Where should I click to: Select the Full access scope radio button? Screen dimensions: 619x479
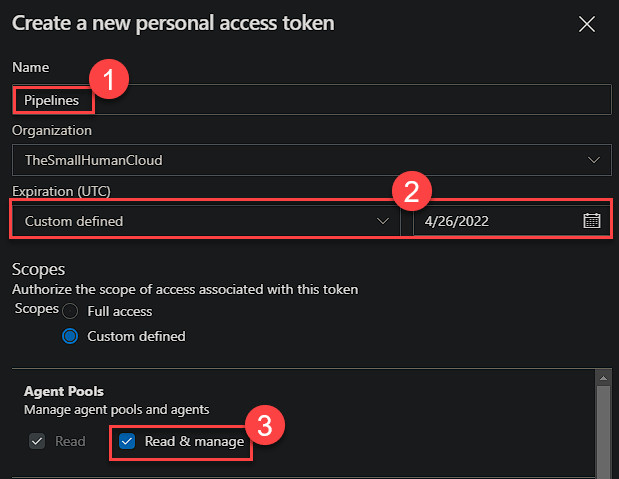coord(70,311)
